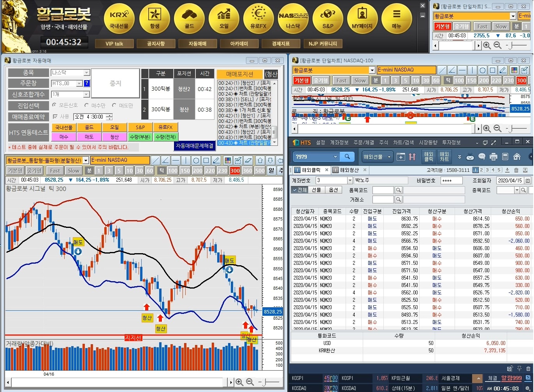Viewport: 534px width, 392px height.
Task: Click the blue question mark help icon
Action: pyautogui.click(x=87, y=83)
